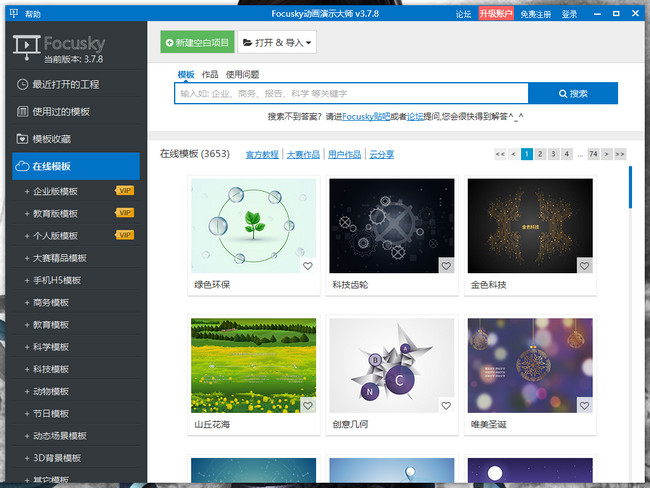This screenshot has height=488, width=650.
Task: Open the 论坛 link in the help text
Action: 415,117
